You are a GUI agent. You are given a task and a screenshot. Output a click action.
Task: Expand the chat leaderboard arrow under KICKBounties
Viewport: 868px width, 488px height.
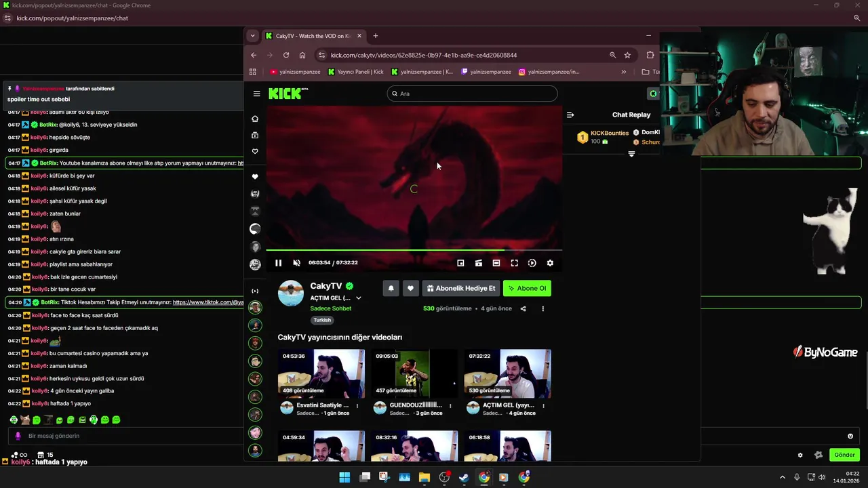631,155
